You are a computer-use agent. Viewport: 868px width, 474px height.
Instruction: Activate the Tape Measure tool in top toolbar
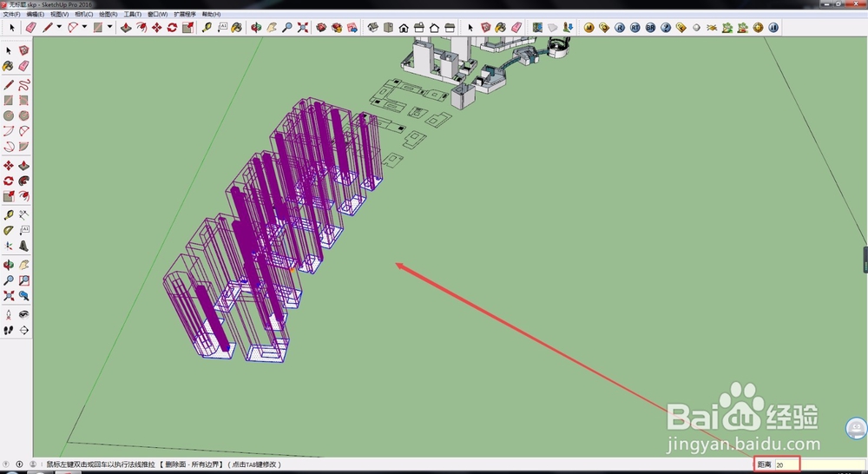[207, 27]
